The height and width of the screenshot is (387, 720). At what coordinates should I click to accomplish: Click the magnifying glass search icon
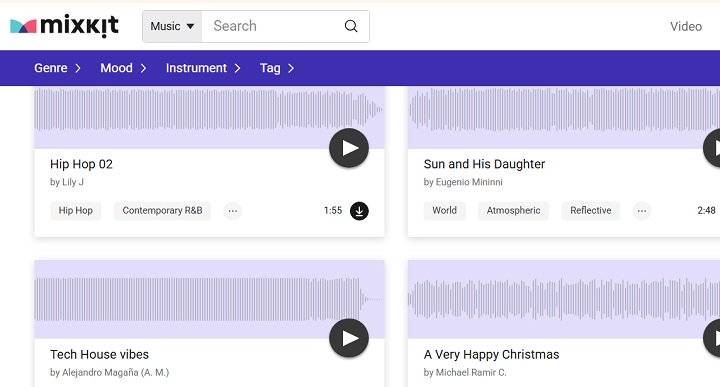click(x=351, y=26)
